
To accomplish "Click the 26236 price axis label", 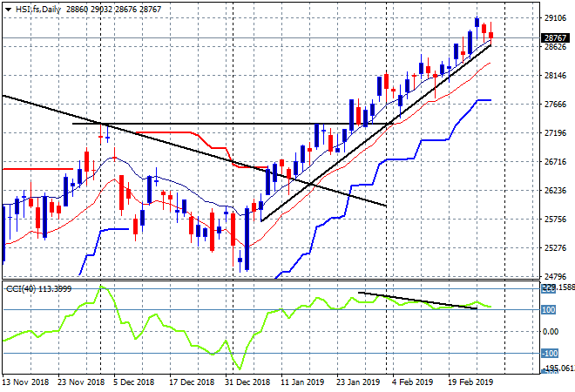I will [x=555, y=190].
